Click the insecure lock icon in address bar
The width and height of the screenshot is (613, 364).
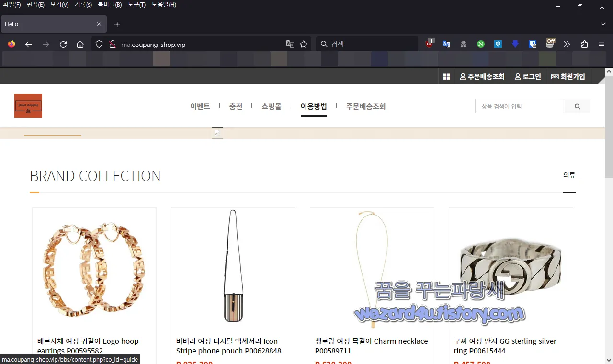(x=113, y=44)
